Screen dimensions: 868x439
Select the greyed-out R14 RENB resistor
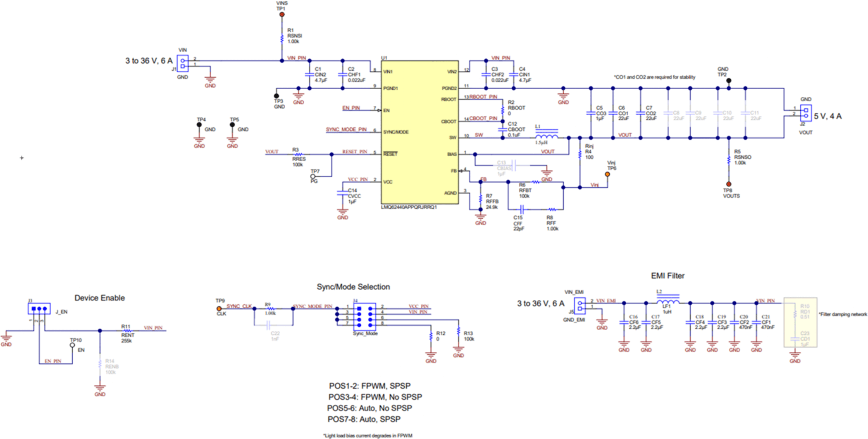(100, 364)
